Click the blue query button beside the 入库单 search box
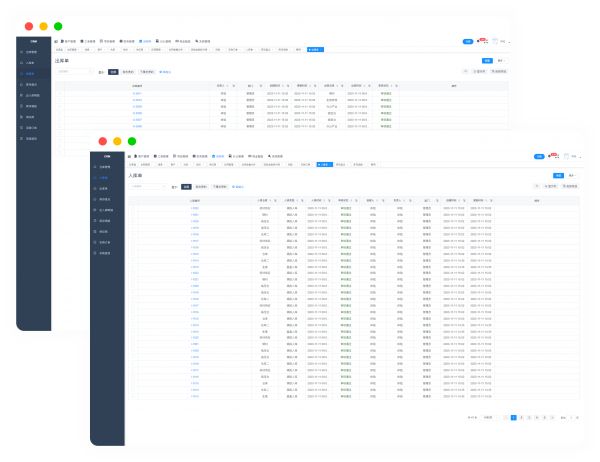The width and height of the screenshot is (600, 462). [187, 186]
